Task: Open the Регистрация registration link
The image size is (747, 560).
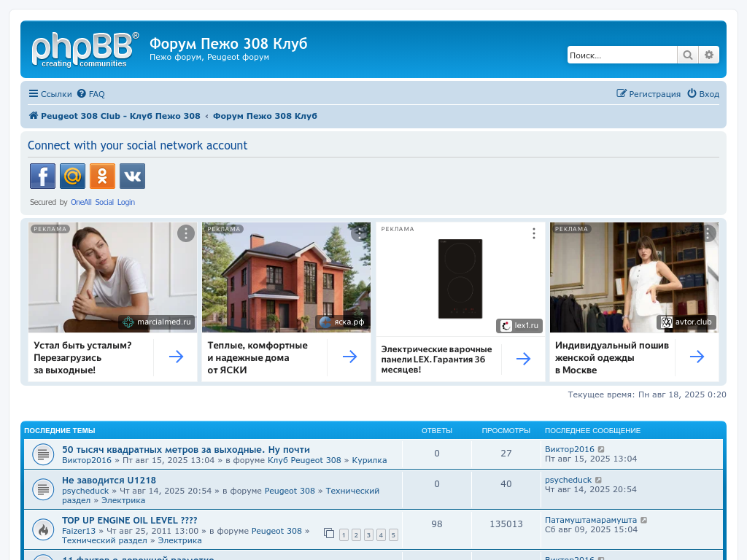Action: coord(649,94)
